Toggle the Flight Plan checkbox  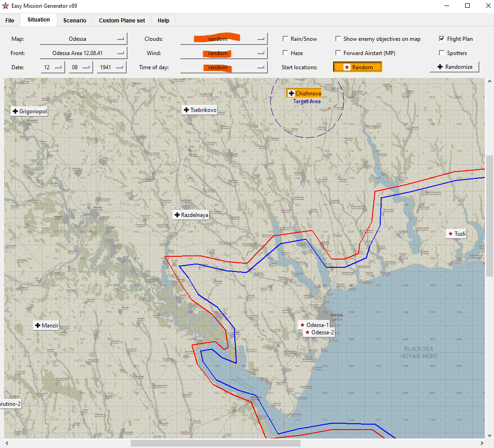point(442,39)
